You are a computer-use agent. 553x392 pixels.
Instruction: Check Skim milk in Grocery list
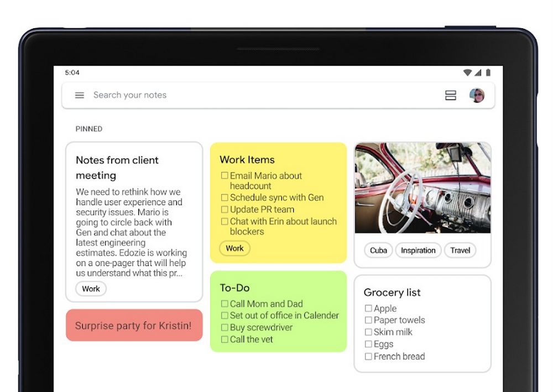[368, 332]
